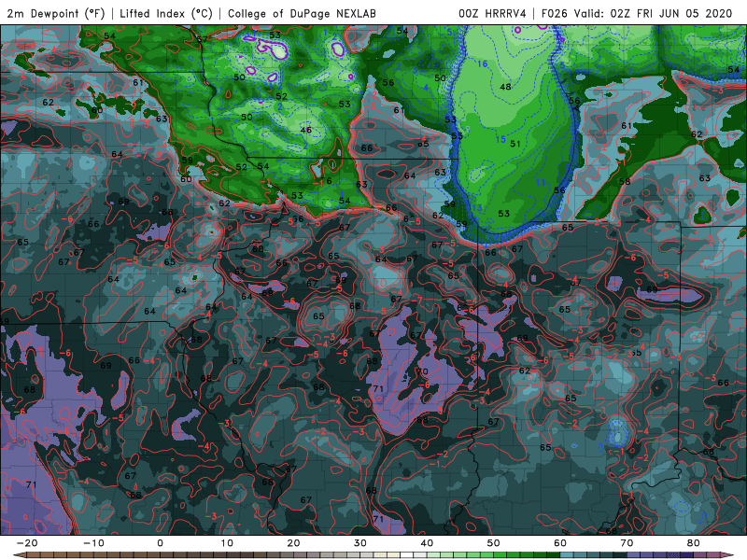
Task: Click the "48" dewpoint value on the map
Action: tap(505, 87)
